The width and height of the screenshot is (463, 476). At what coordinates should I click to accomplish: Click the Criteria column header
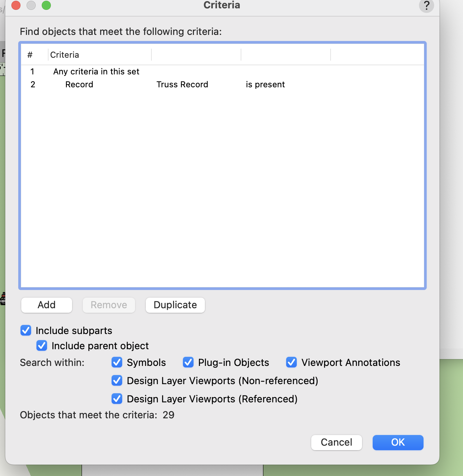(65, 55)
